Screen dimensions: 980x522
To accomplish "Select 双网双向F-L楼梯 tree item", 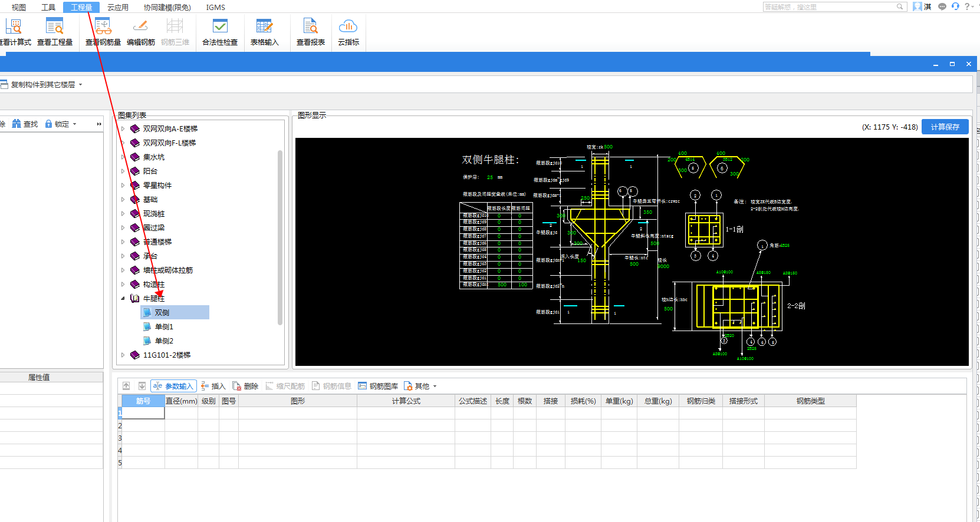I will pos(169,143).
